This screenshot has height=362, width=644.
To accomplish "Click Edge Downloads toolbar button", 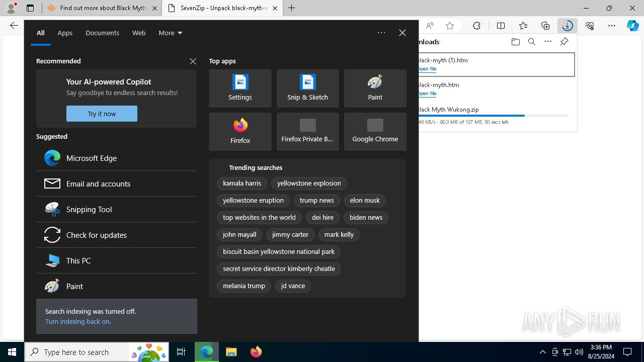I will coord(567,26).
